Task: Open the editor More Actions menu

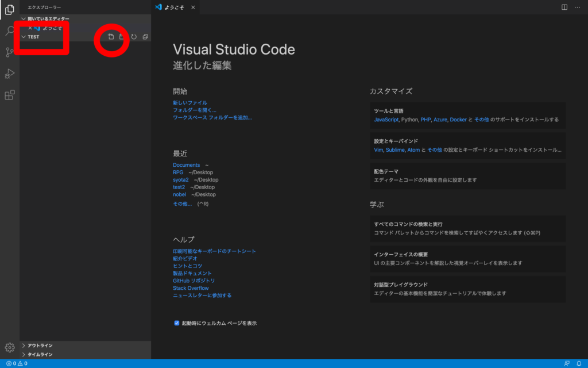Action: pos(578,7)
